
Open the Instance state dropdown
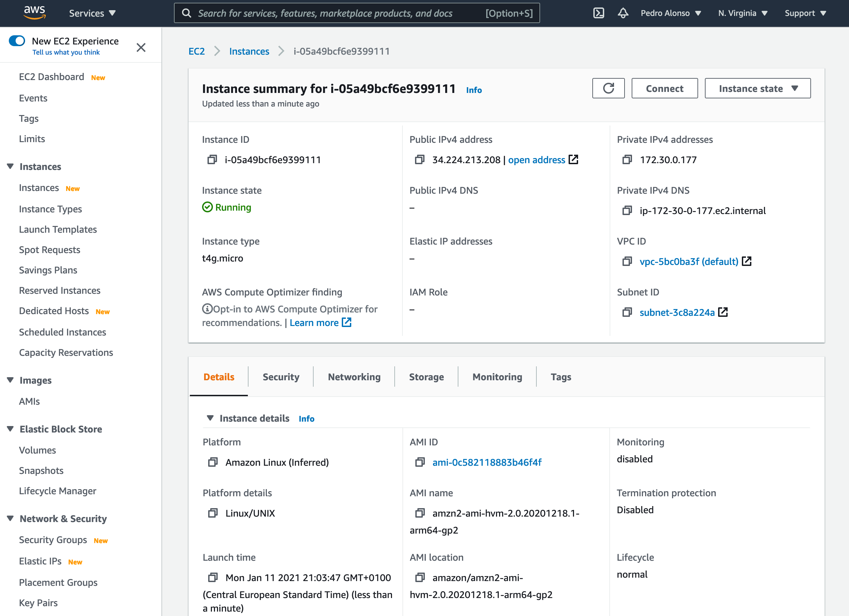point(758,89)
